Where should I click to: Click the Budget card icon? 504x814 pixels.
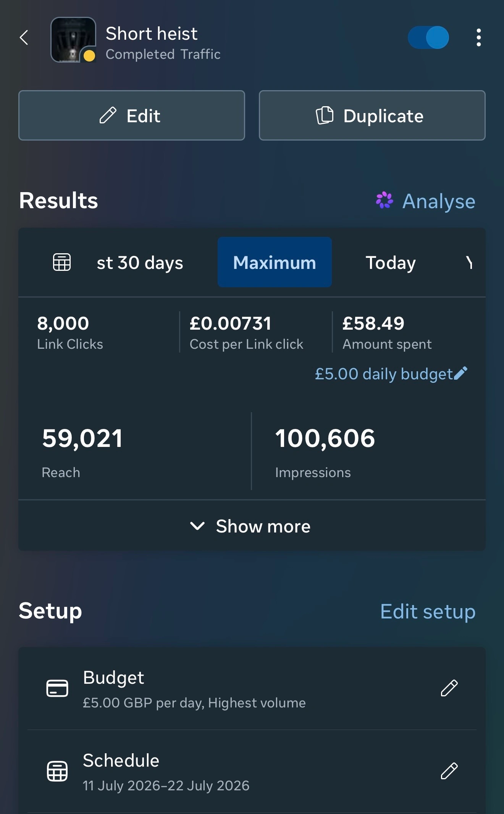coord(57,688)
